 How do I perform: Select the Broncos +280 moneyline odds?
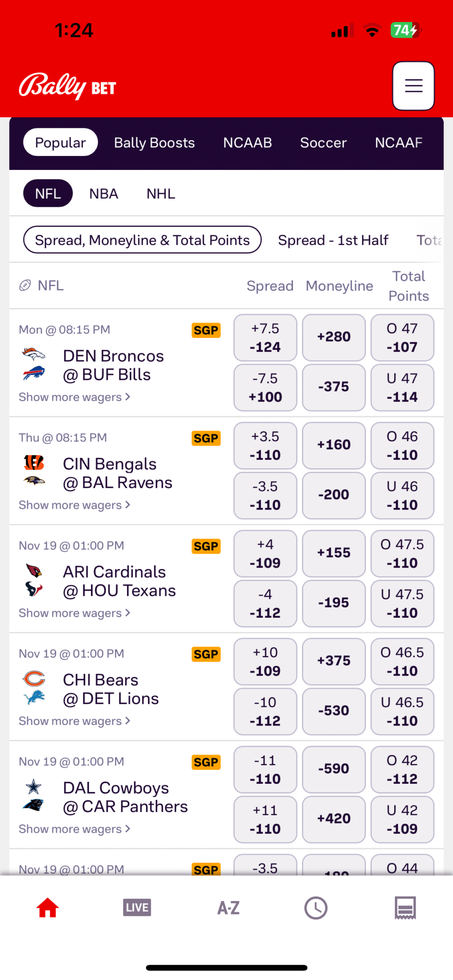(x=334, y=337)
